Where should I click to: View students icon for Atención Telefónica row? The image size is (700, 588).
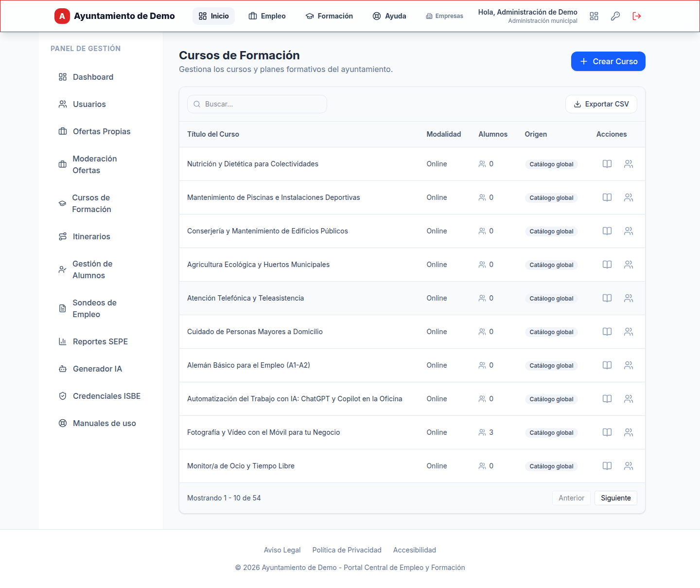629,298
